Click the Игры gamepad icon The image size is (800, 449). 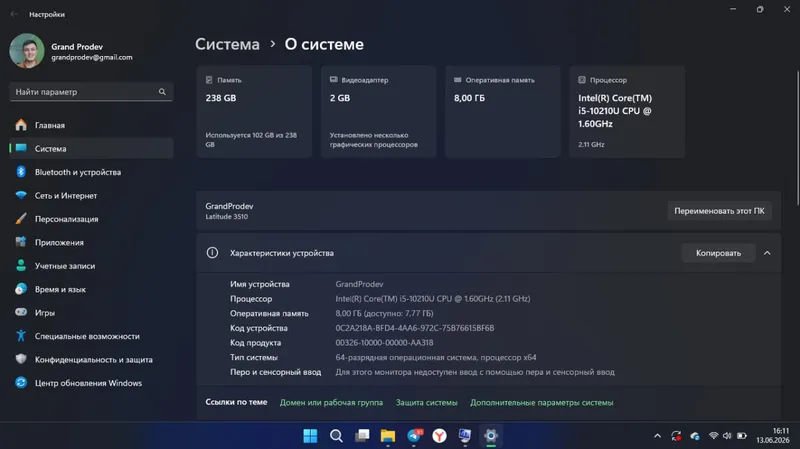pyautogui.click(x=21, y=312)
